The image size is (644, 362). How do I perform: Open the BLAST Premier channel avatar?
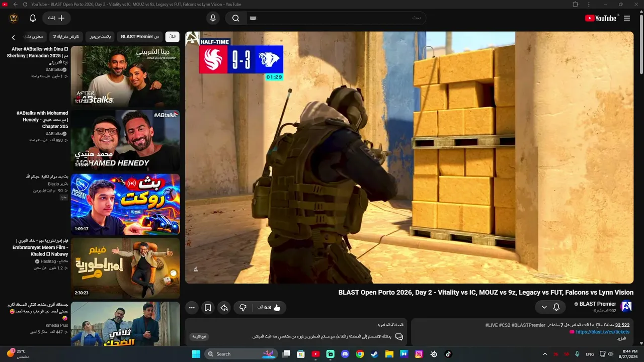626,306
